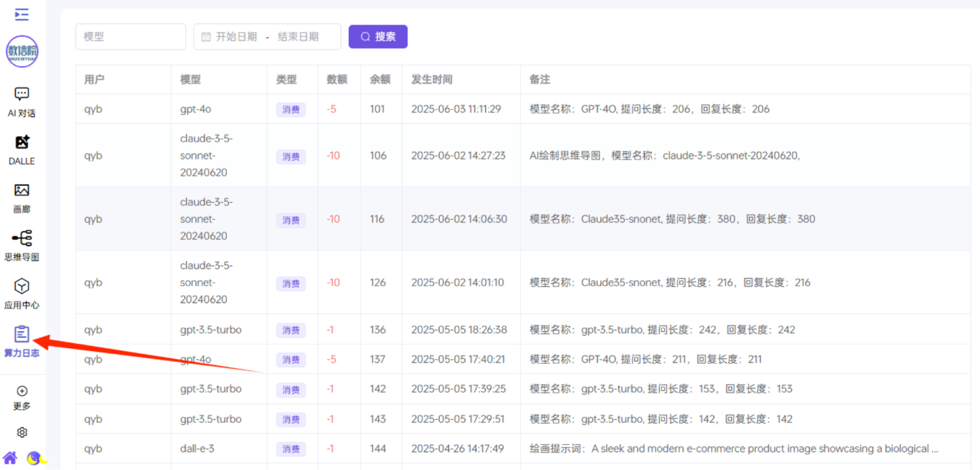Open the 思维导图 mind map tool
The width and height of the screenshot is (980, 470).
22,245
